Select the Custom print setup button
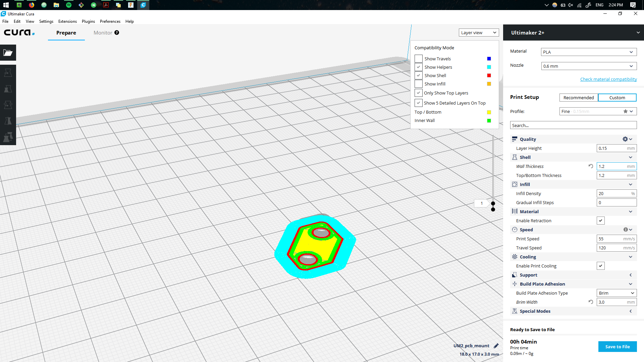 click(x=617, y=98)
